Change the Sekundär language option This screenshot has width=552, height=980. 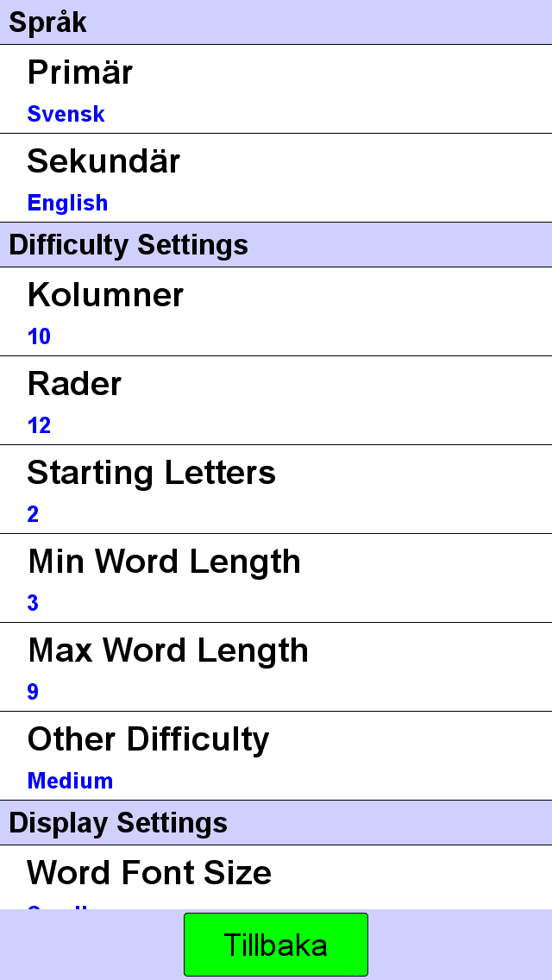276,178
